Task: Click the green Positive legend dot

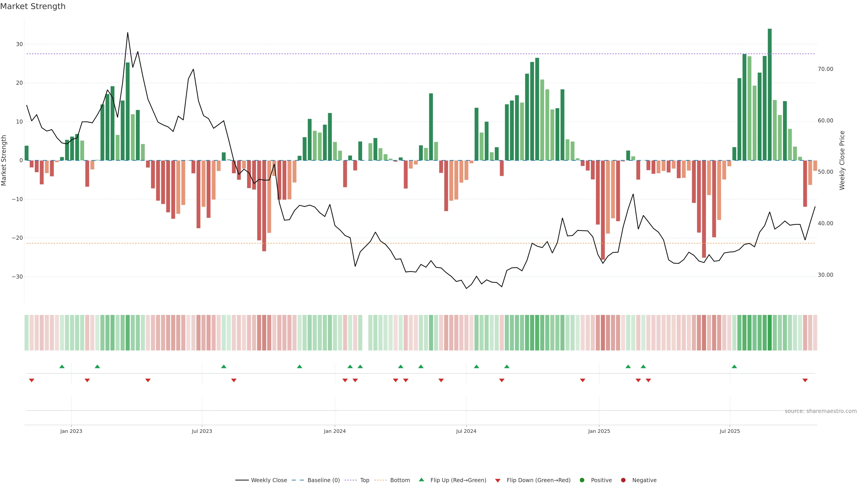Action: pos(582,480)
